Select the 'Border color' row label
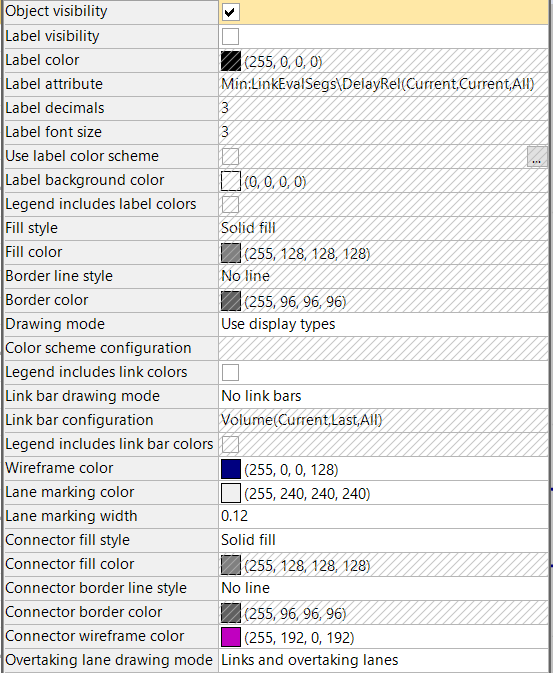553x673 pixels. [47, 300]
